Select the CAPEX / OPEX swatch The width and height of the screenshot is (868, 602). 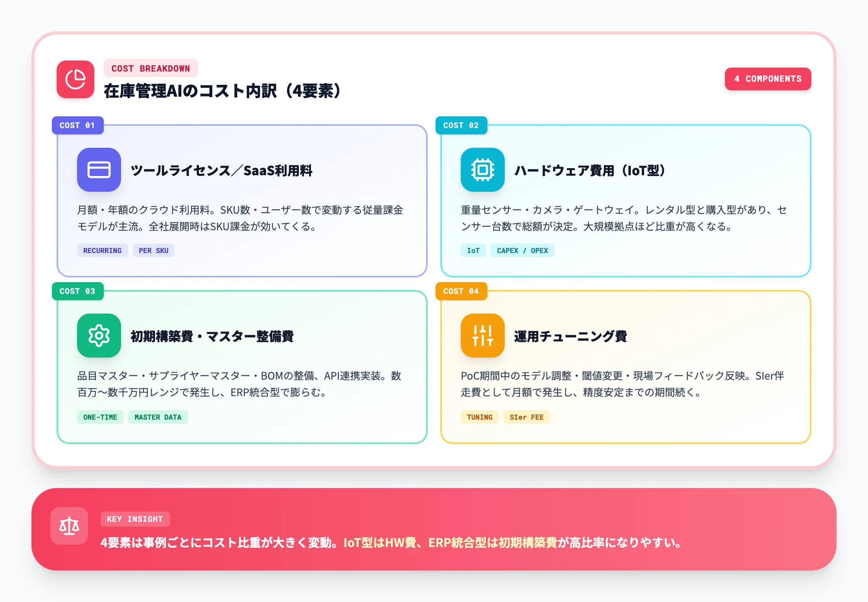522,250
